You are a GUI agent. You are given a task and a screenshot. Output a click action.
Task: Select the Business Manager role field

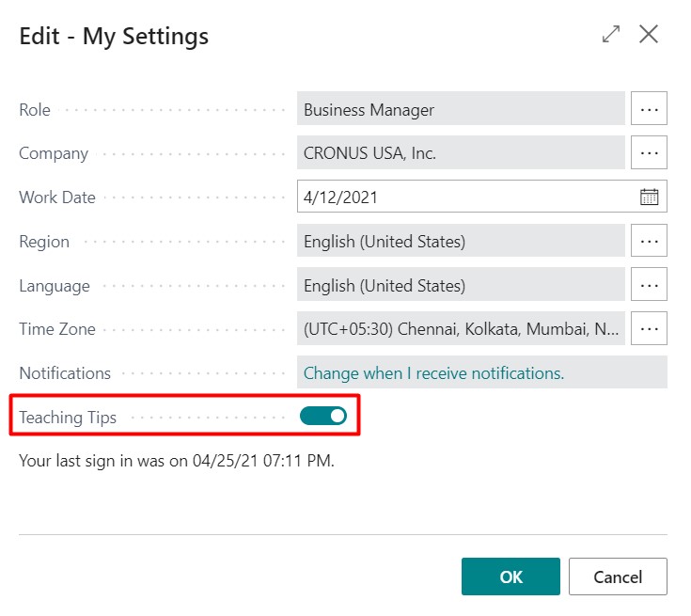(461, 109)
